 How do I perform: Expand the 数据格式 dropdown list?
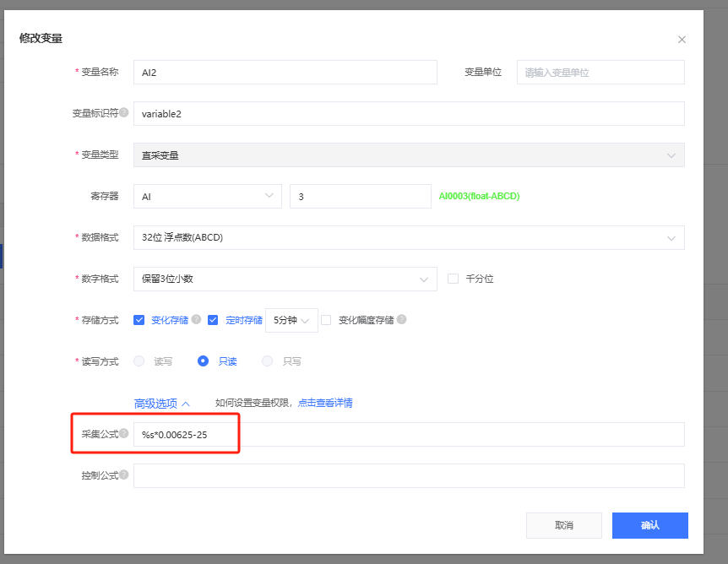click(409, 238)
